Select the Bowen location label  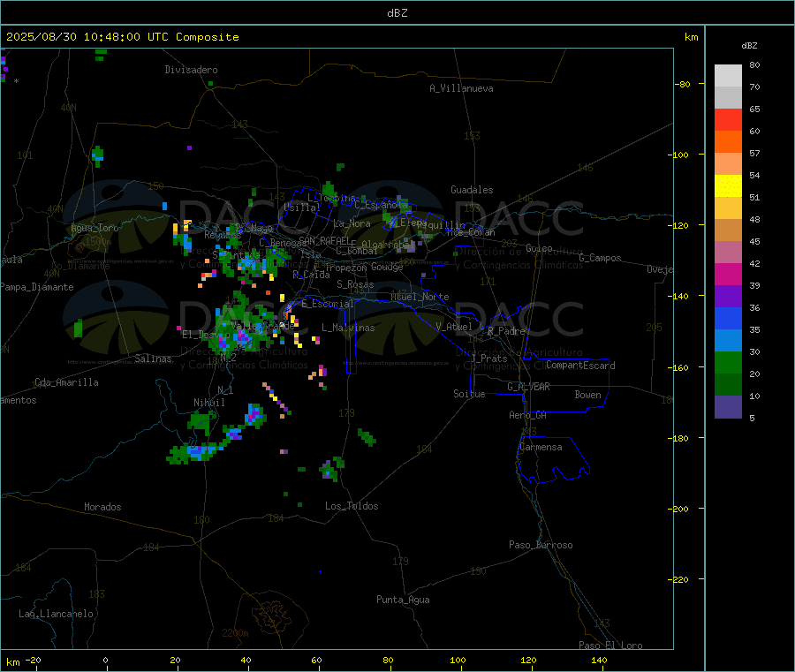(x=588, y=395)
